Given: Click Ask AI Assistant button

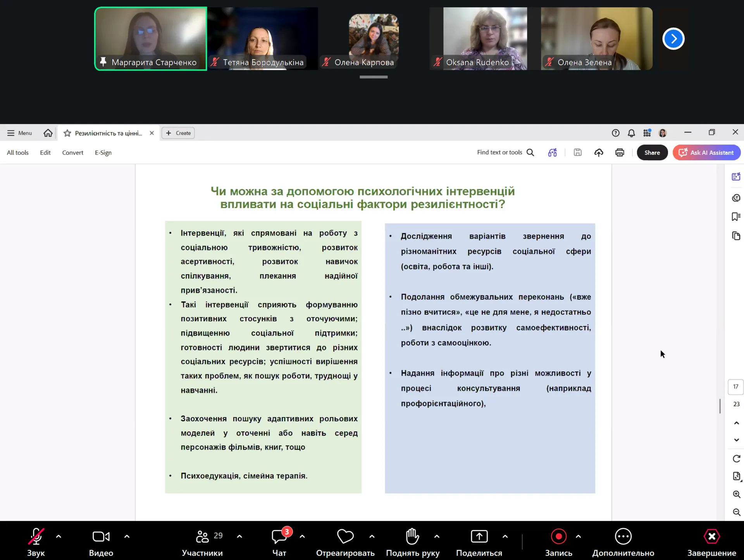Looking at the screenshot, I should point(706,153).
